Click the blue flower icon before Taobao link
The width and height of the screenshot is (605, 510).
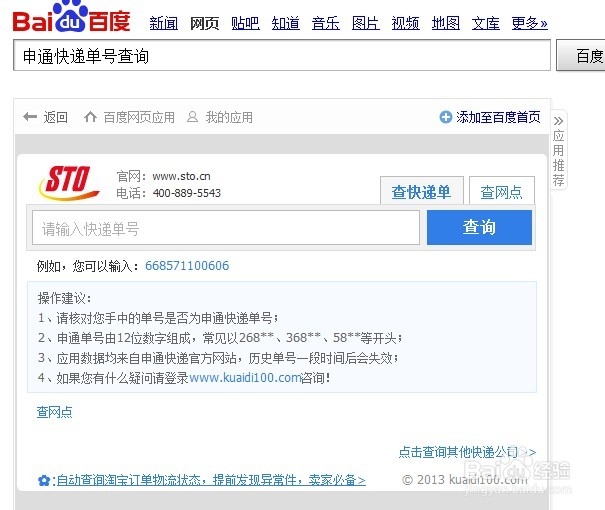(44, 481)
